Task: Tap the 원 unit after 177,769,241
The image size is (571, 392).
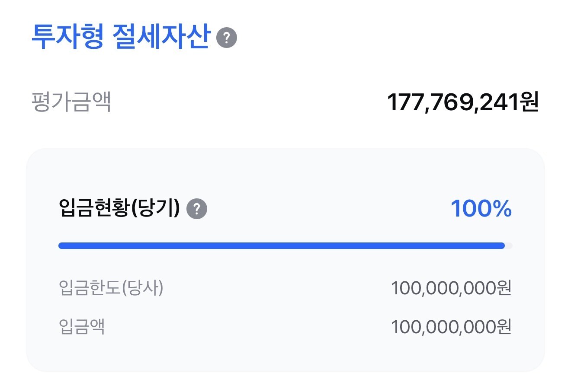Action: coord(529,103)
